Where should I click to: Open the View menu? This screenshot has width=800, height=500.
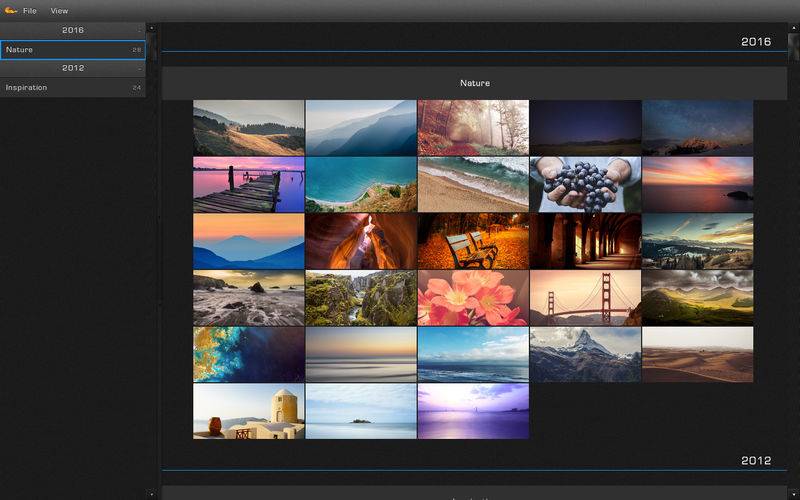point(59,11)
